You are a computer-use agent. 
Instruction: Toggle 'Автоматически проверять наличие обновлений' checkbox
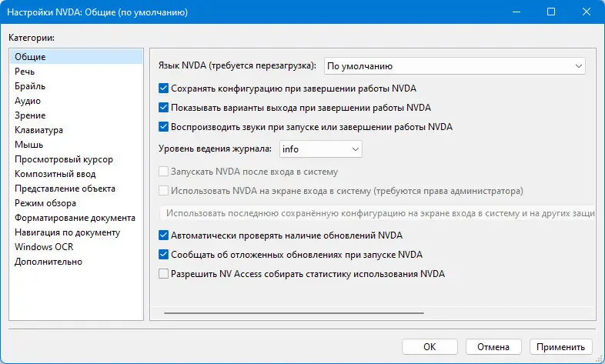coord(163,235)
